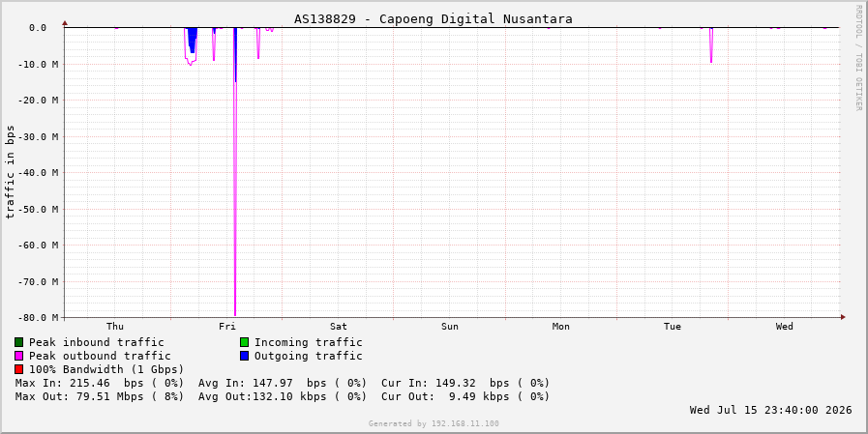Click the -10.0 M y-axis label

[40, 64]
